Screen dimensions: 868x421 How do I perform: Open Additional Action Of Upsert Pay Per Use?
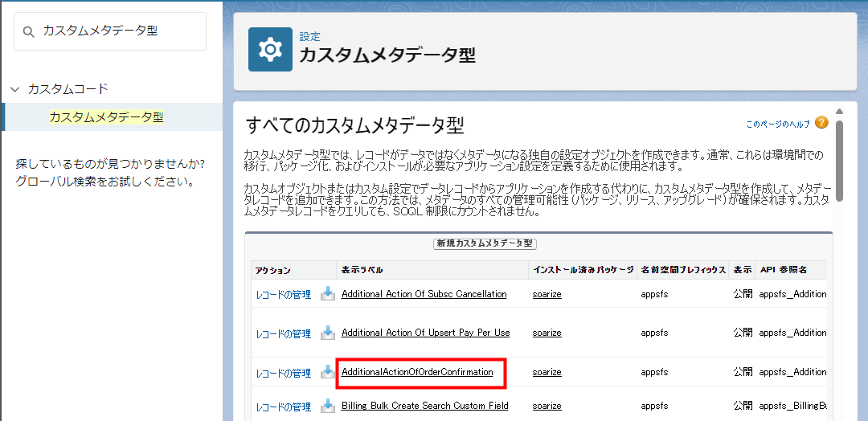click(x=425, y=333)
